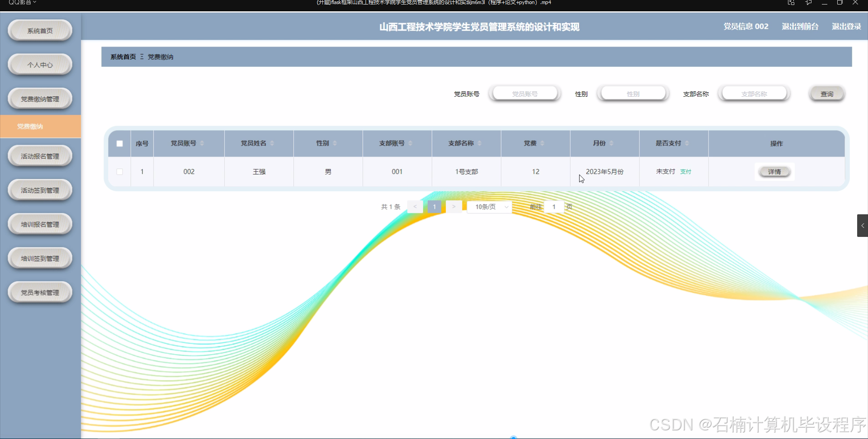
Task: Click the 前往 page number input
Action: pyautogui.click(x=554, y=207)
